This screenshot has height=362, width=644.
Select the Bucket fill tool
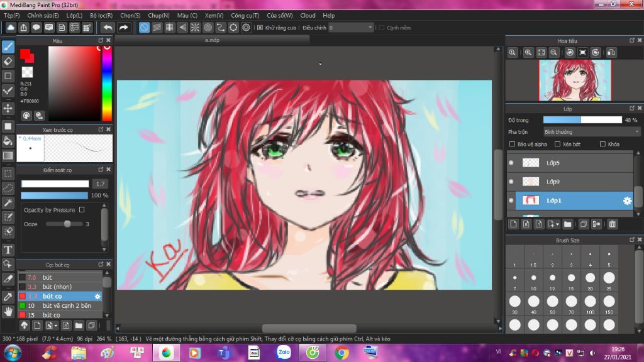pos(8,141)
